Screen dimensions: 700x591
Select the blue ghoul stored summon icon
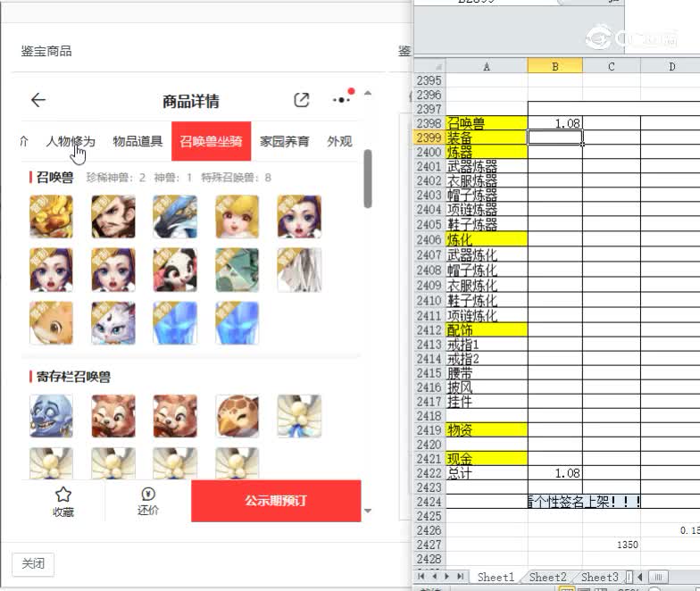[52, 416]
